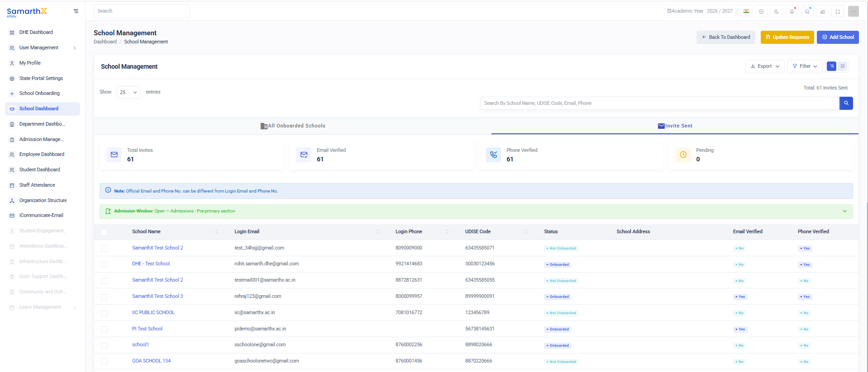Open notifications via the bell icon
868x372 pixels.
[792, 11]
